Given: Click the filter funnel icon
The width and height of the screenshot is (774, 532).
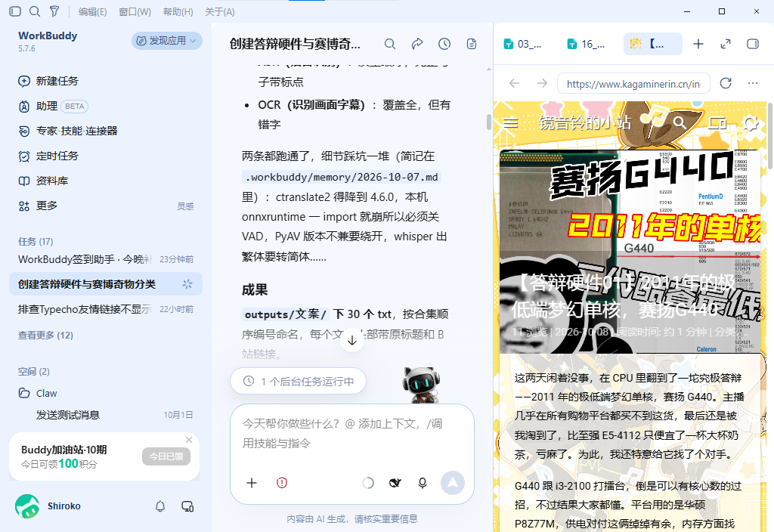Looking at the screenshot, I should point(54,11).
